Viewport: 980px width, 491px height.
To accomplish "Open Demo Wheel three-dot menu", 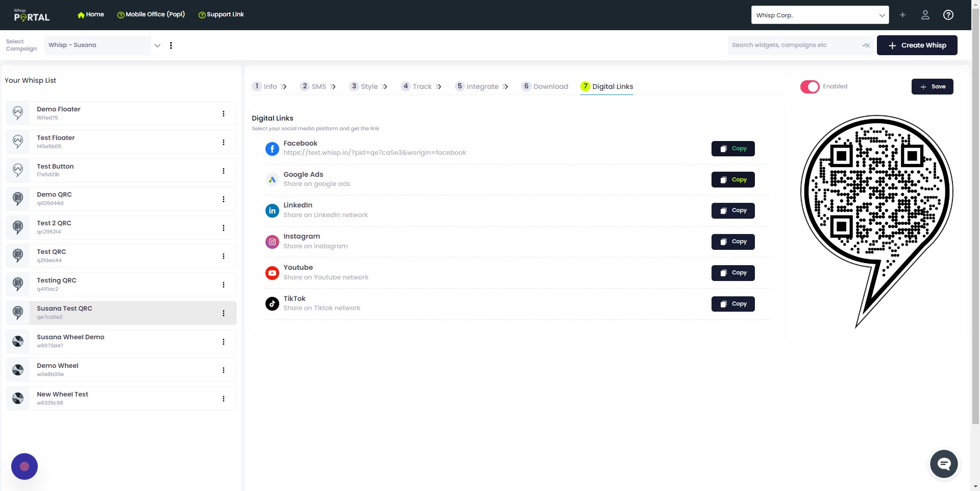I will click(224, 370).
